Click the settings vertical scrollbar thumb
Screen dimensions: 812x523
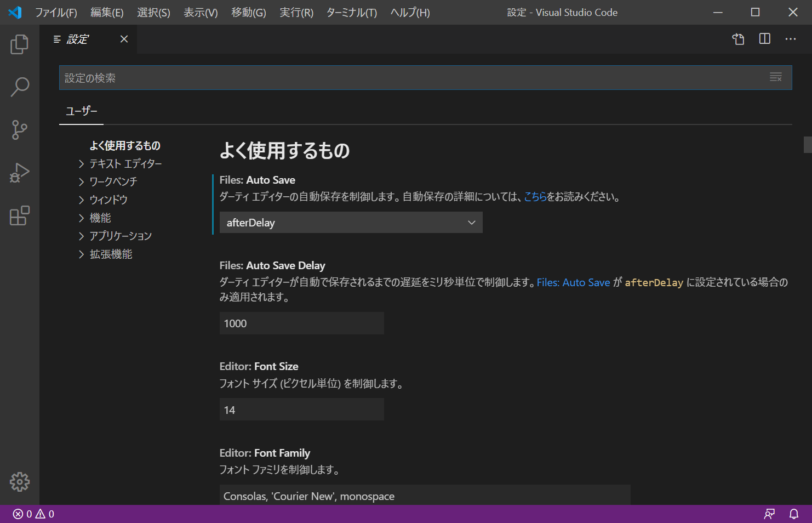(x=808, y=145)
